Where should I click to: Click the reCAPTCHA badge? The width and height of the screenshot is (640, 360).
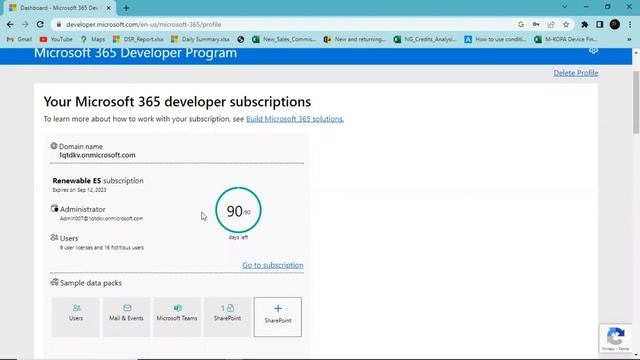616,338
